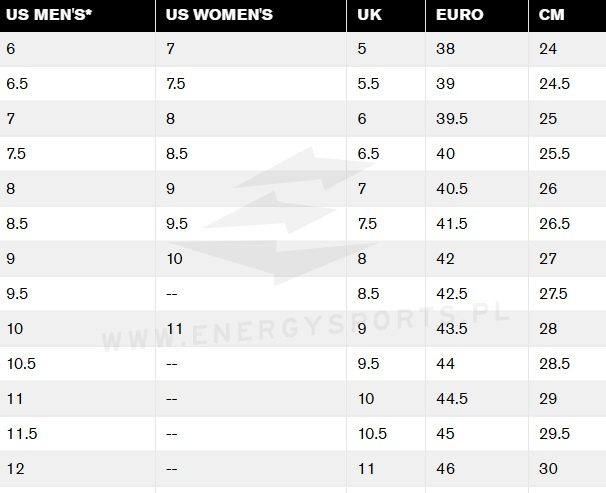Screen dimensions: 606x493
Task: Select UK size 10.5 cell
Action: tap(372, 434)
